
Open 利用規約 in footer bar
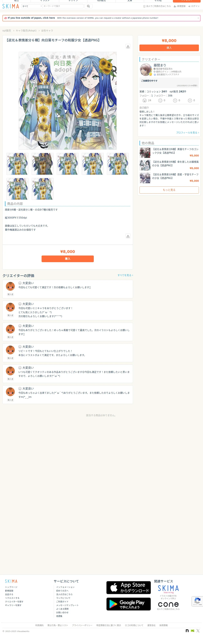(39, 625)
